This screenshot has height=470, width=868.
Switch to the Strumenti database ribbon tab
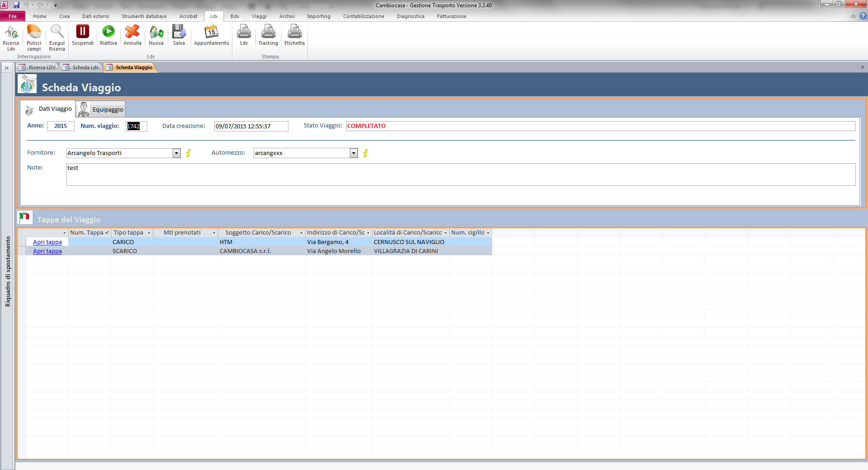[x=144, y=16]
